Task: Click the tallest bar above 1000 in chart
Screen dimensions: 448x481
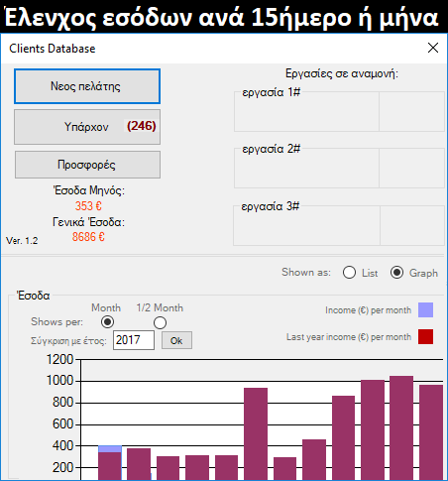Action: [401, 427]
